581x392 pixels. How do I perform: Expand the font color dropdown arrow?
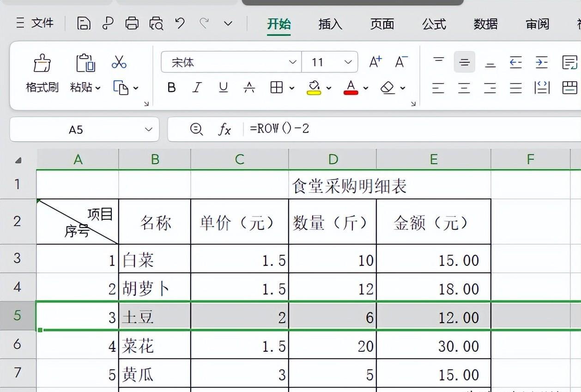click(x=366, y=88)
